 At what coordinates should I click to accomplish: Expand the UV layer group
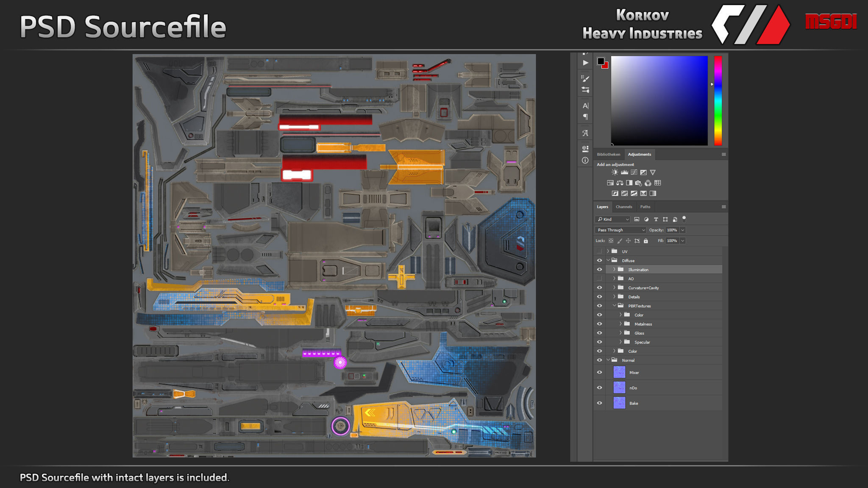pyautogui.click(x=608, y=251)
